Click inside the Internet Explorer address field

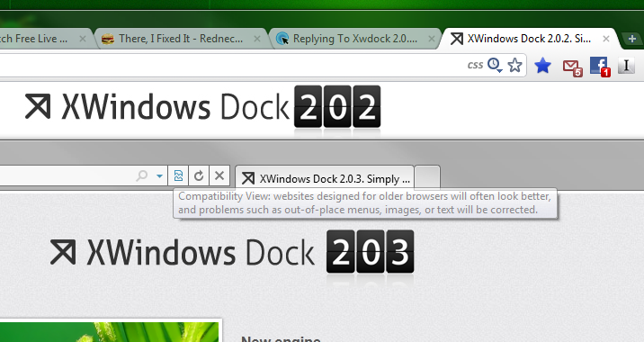point(66,175)
